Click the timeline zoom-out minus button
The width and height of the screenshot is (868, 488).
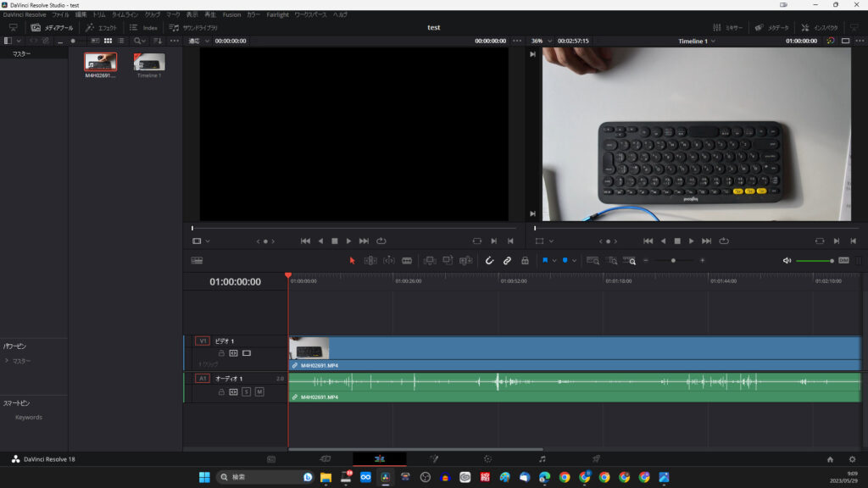[645, 261]
